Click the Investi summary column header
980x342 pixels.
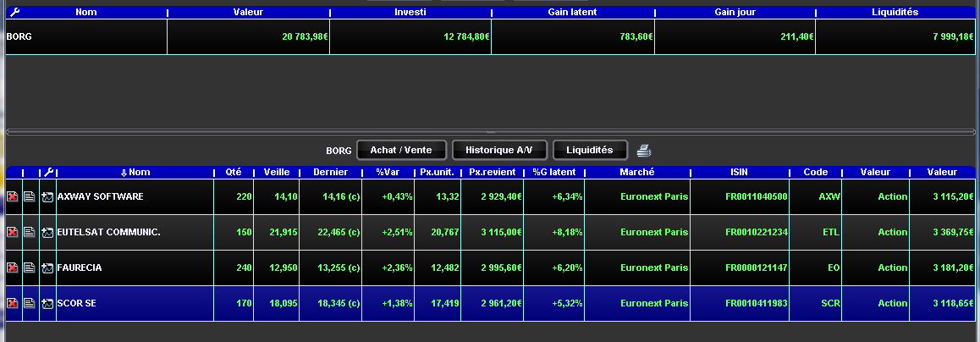tap(410, 12)
